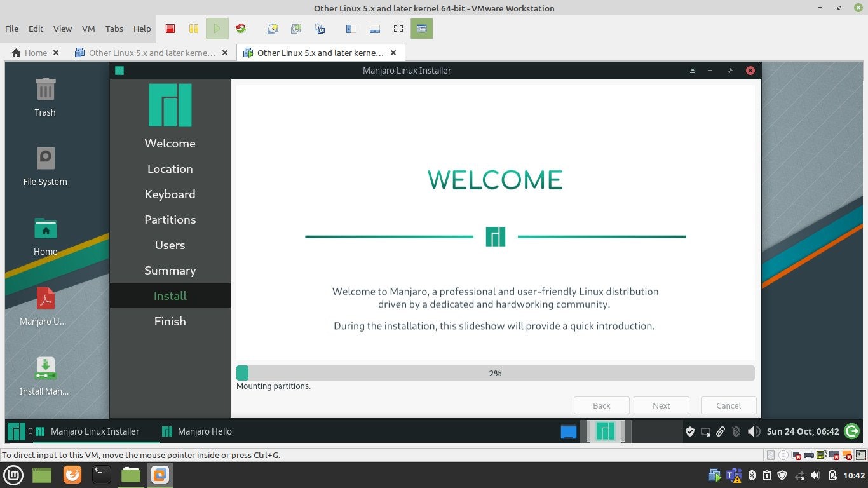Open the VM menu
The width and height of the screenshot is (868, 488).
point(88,29)
